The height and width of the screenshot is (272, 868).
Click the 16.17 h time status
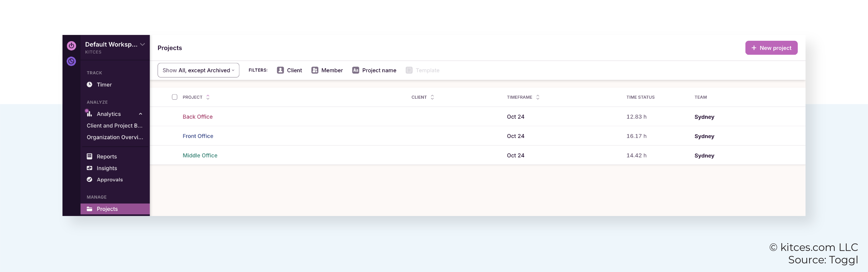(x=636, y=136)
